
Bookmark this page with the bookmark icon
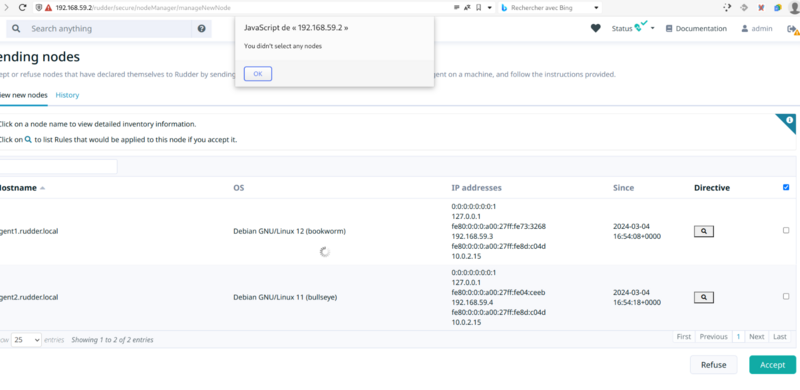coord(479,8)
